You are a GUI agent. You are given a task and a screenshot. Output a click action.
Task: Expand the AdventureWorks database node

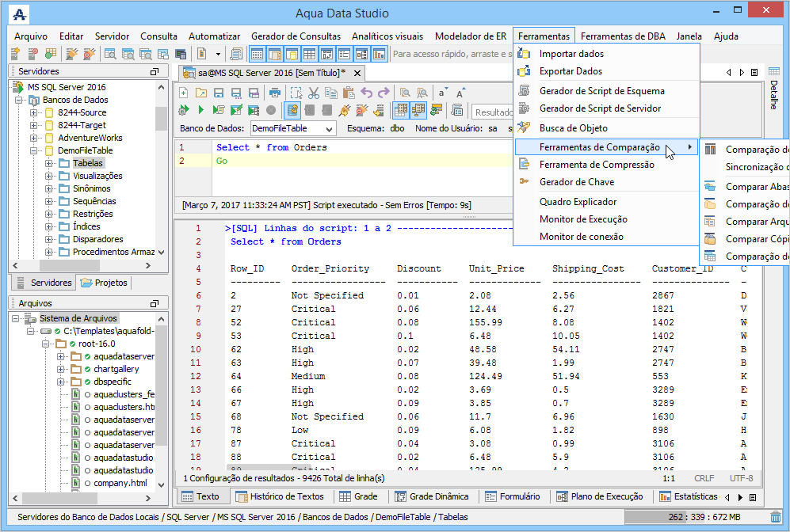click(x=35, y=138)
